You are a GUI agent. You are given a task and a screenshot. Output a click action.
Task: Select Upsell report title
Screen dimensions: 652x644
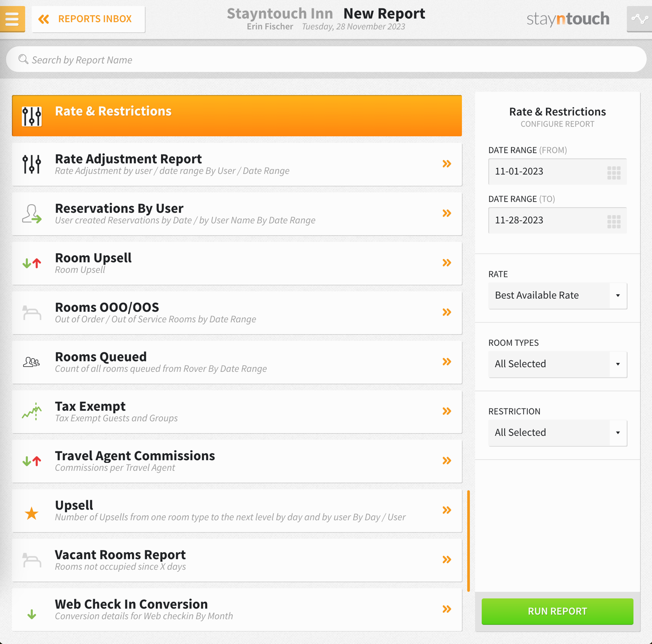tap(74, 505)
